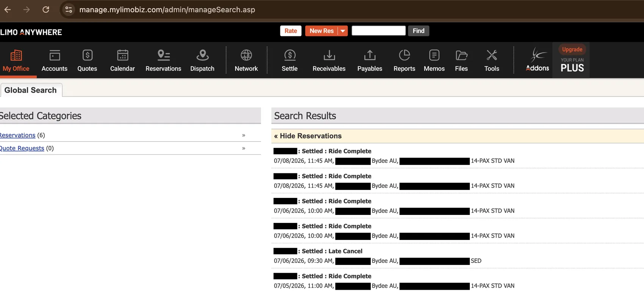The image size is (644, 291).
Task: Click the Rate button
Action: (x=291, y=31)
